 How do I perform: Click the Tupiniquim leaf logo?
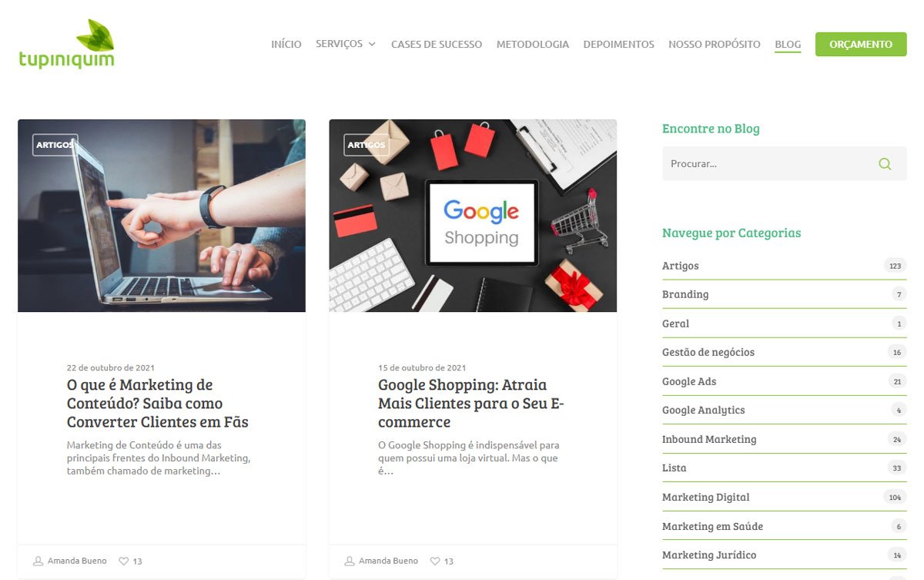pyautogui.click(x=67, y=44)
